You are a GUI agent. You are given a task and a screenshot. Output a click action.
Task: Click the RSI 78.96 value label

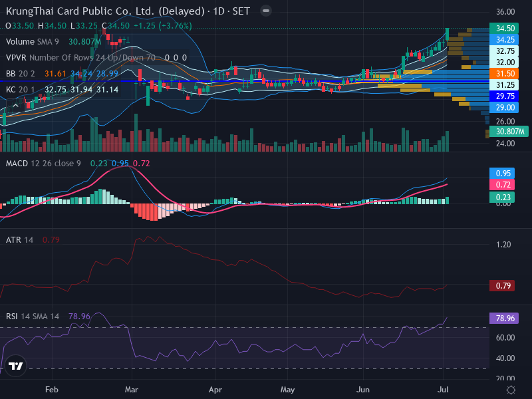coord(504,319)
